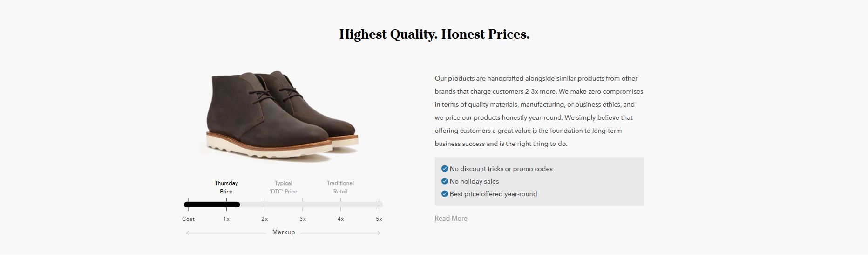Screen dimensions: 868x255
Task: Click the Cost label at scale start
Action: [189, 219]
